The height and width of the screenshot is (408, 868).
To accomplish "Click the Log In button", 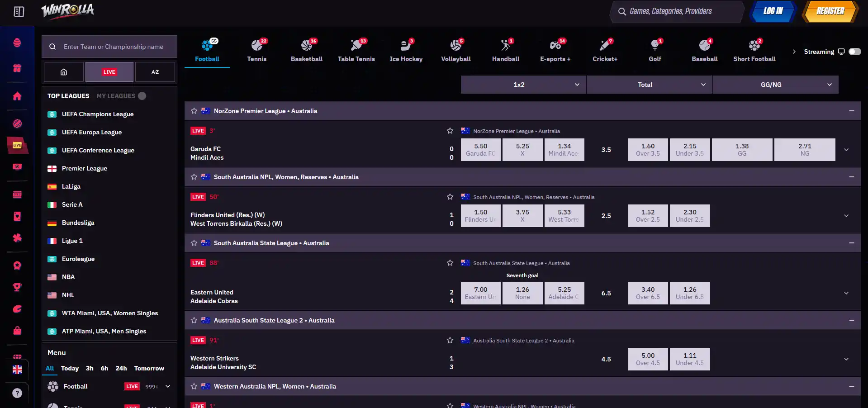I will point(773,11).
